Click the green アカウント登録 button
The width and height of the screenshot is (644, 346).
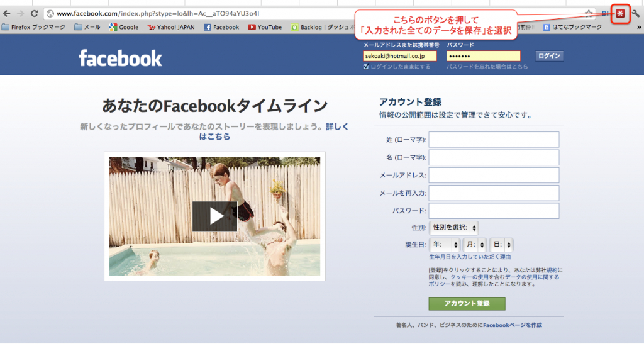point(467,304)
